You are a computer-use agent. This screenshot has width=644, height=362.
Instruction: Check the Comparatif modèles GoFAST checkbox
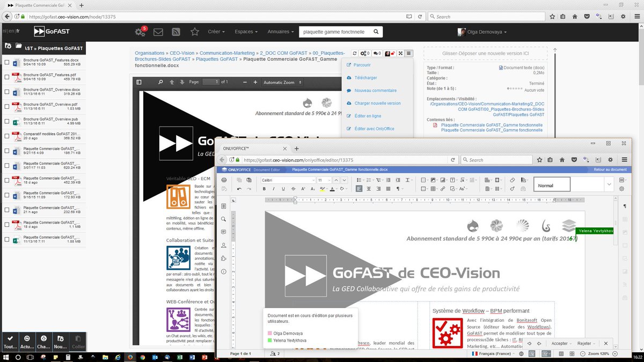coord(6,136)
